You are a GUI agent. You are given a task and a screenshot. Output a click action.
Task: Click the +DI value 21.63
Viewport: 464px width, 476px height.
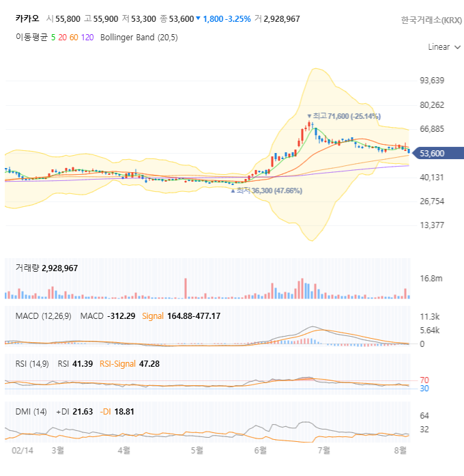(x=83, y=412)
